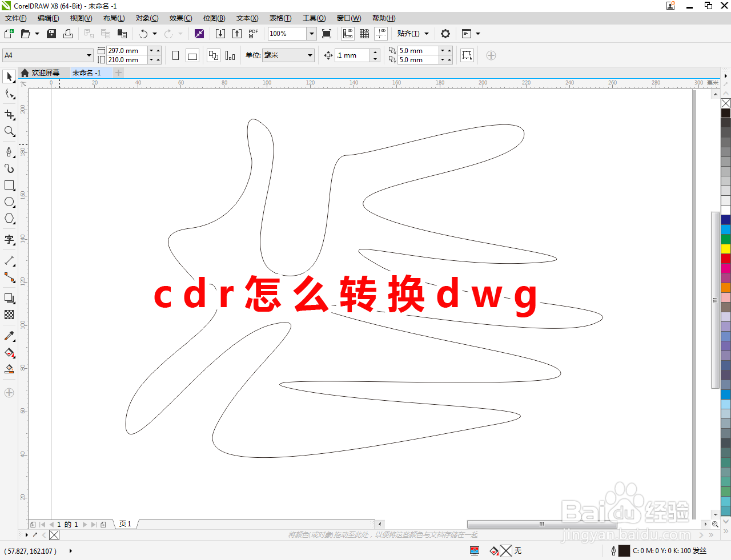Select the Text tool
Viewport: 731px width, 560px height.
9,240
